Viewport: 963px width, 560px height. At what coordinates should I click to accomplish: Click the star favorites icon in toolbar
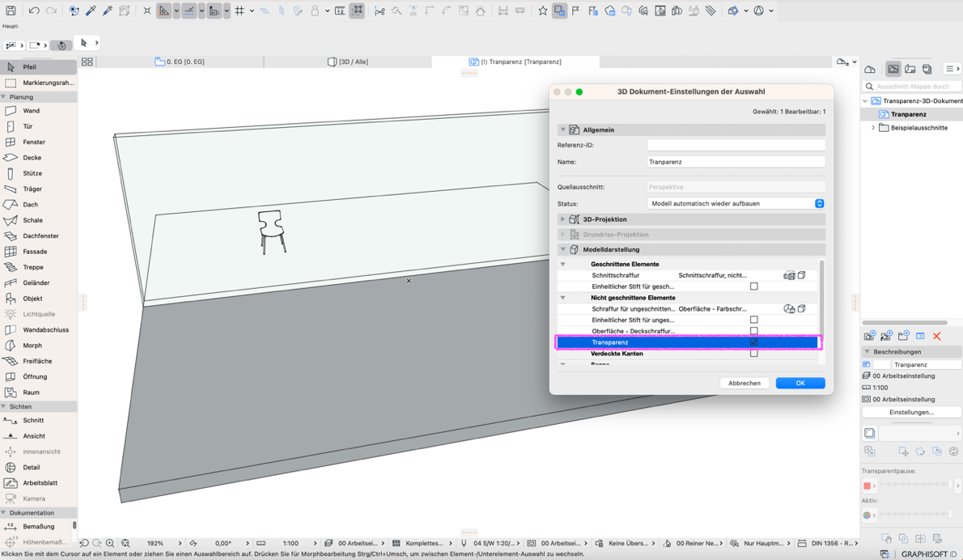543,11
